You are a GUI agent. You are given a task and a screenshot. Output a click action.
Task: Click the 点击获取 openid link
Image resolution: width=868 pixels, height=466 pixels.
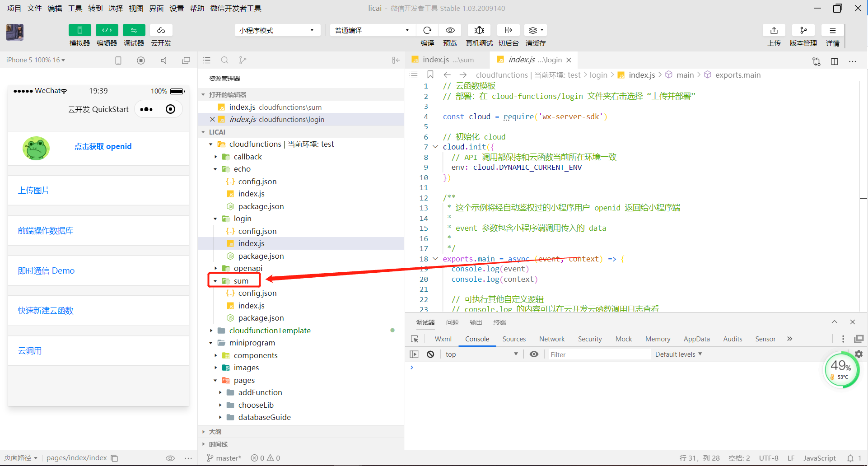(103, 146)
